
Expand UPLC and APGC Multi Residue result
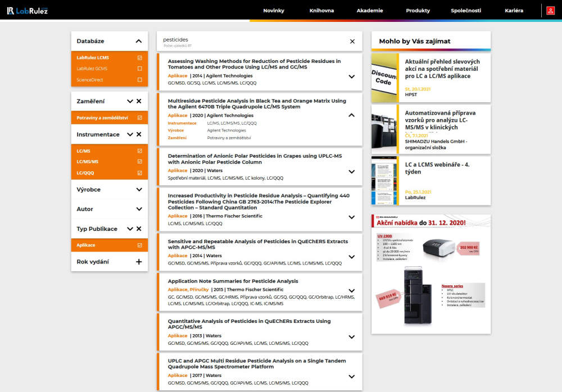[352, 377]
